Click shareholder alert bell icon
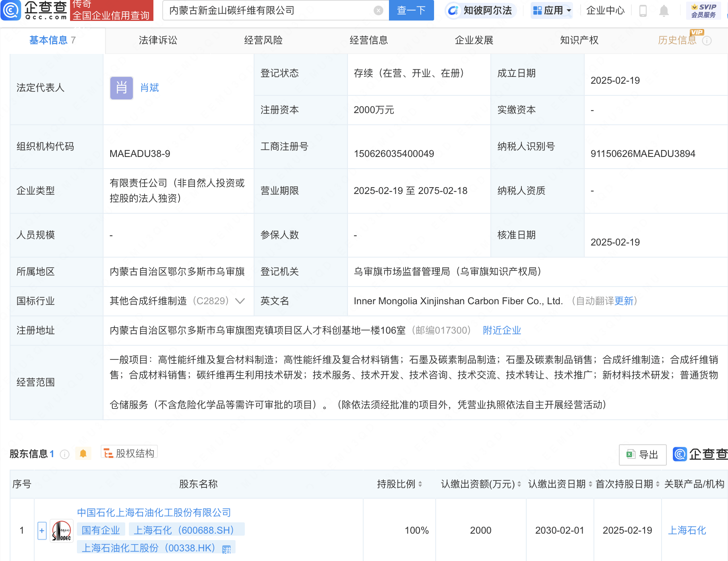 click(x=83, y=454)
